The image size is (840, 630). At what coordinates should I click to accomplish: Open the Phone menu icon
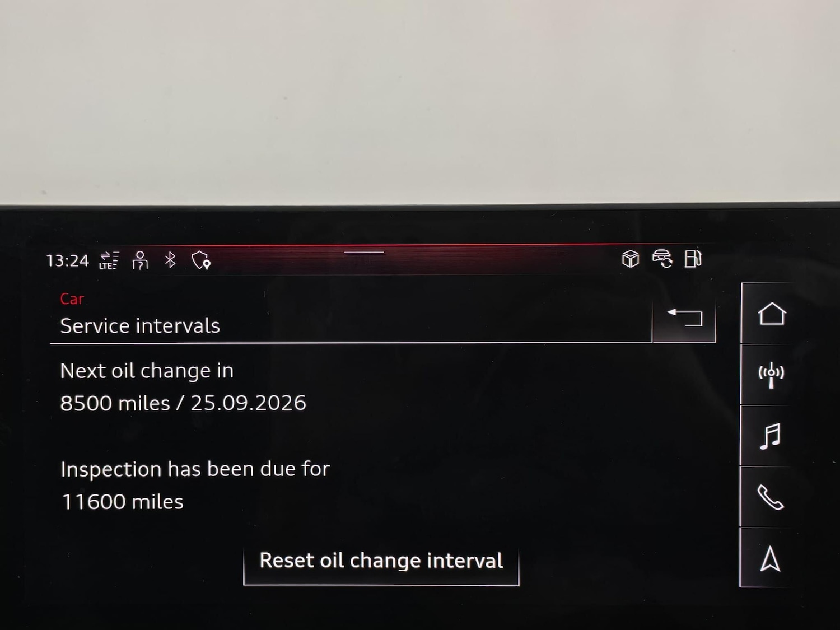coord(771,497)
